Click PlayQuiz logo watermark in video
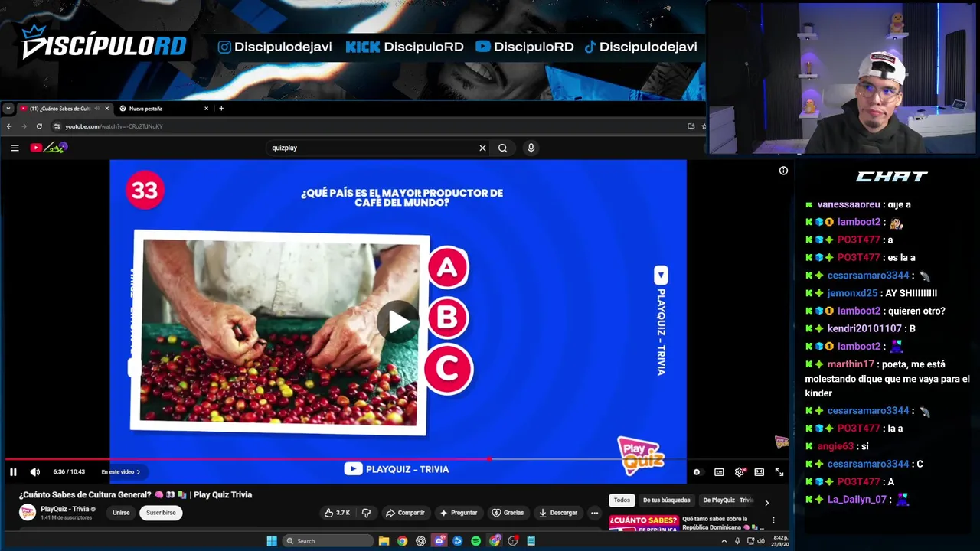Viewport: 980px width, 551px height. (641, 456)
